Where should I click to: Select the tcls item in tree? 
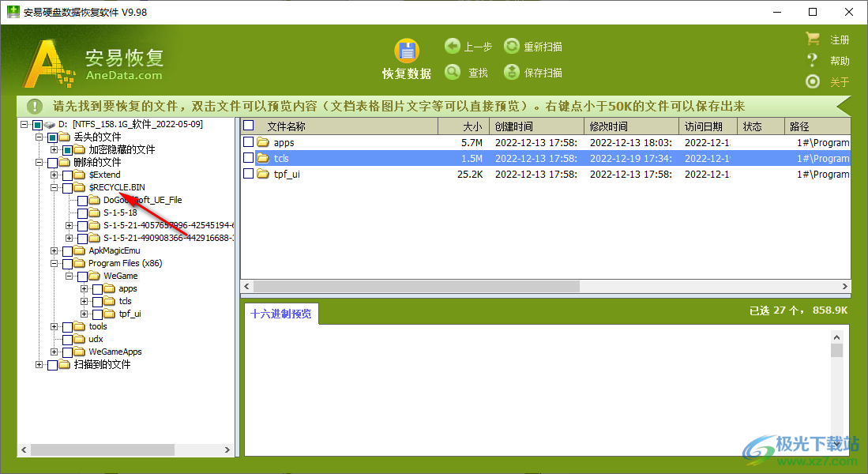[125, 301]
